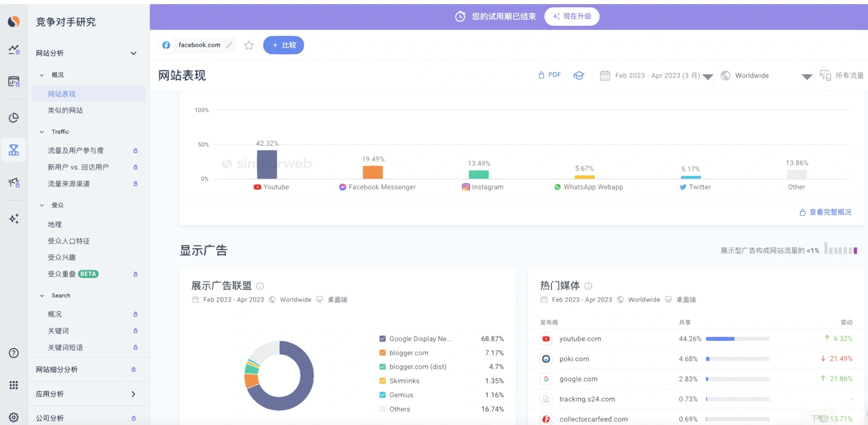This screenshot has height=425, width=868.
Task: Open 类似的网站 in the sidebar
Action: (x=65, y=110)
